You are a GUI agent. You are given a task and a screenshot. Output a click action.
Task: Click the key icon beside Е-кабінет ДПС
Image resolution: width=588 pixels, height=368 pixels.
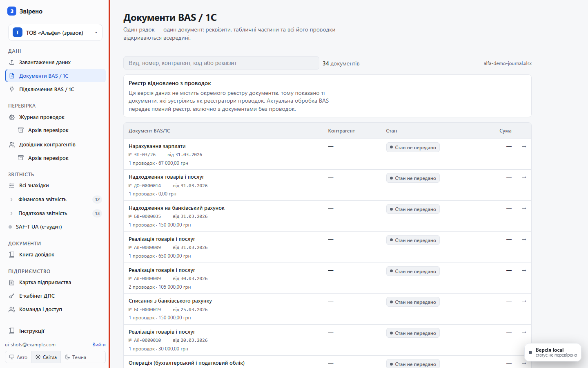12,296
